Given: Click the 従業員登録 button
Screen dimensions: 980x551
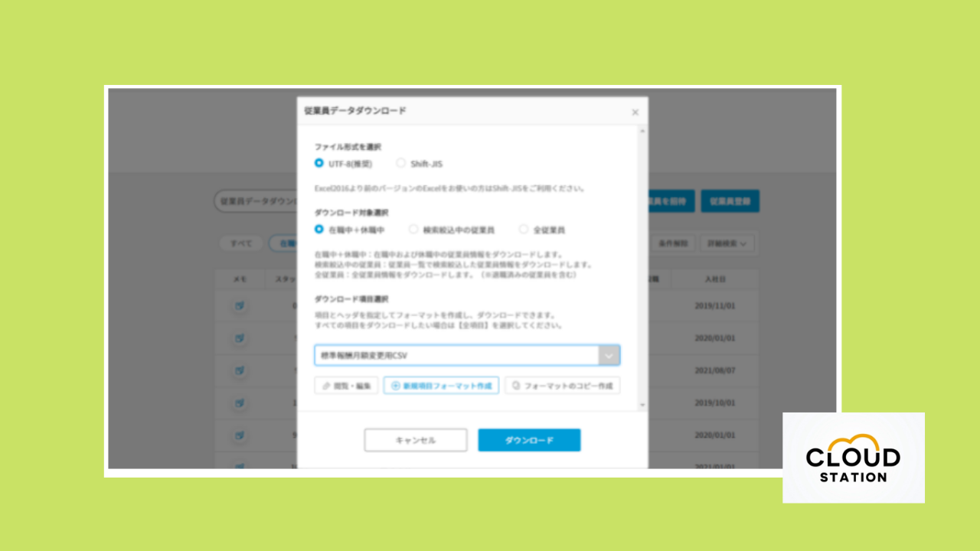Looking at the screenshot, I should tap(730, 201).
